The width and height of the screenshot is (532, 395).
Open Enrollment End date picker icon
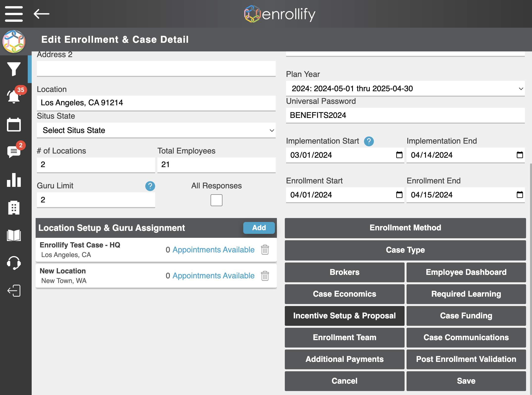click(x=520, y=195)
